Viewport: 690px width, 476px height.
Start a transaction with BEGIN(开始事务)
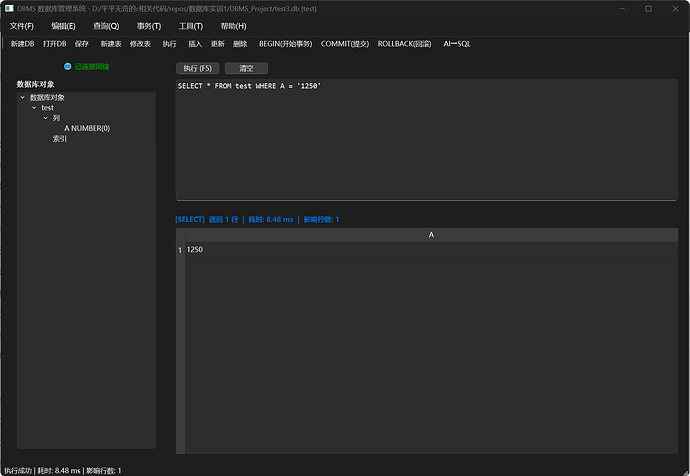(286, 44)
